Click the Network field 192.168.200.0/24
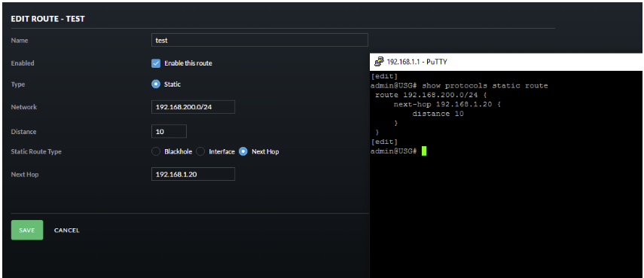644x278 pixels. (x=193, y=107)
